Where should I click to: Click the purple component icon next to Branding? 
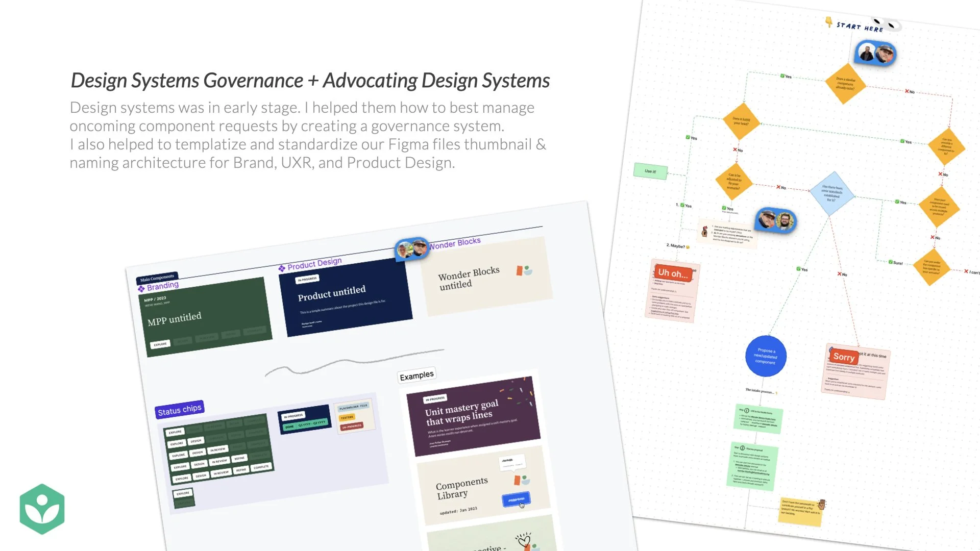click(141, 289)
